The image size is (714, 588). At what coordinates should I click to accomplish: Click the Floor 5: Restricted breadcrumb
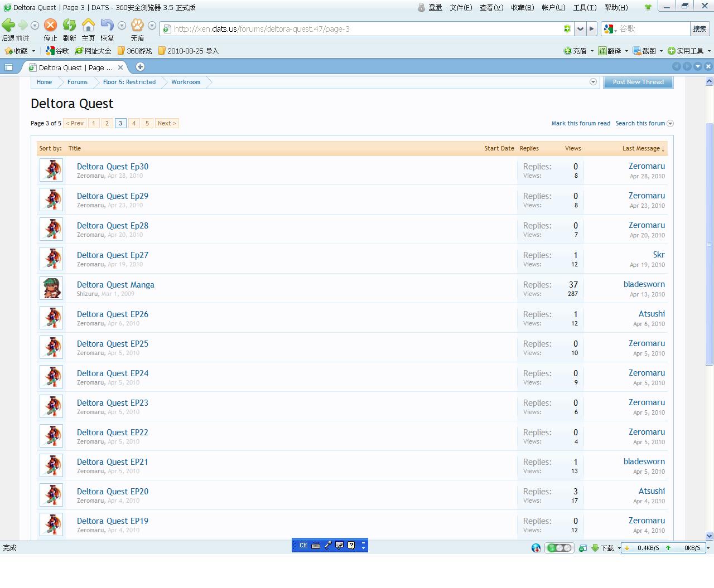pyautogui.click(x=129, y=82)
